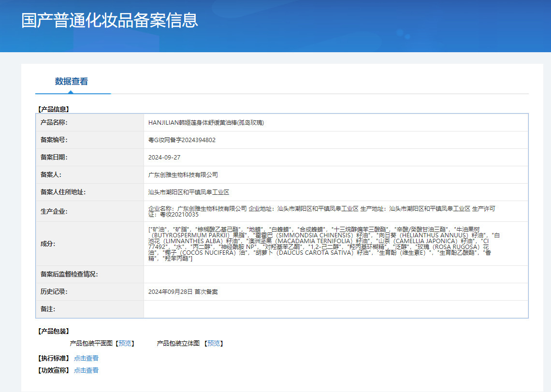Select filing number 粤G妆网备字2024394802
Image resolution: width=551 pixels, height=392 pixels.
click(182, 140)
